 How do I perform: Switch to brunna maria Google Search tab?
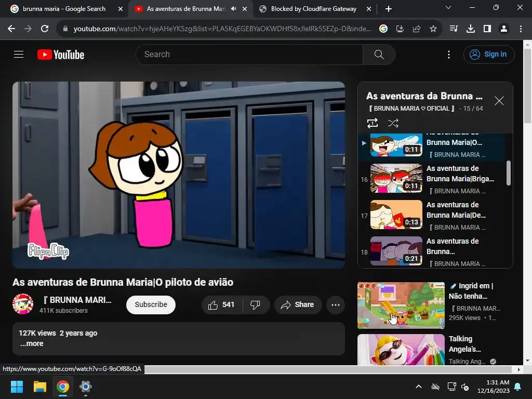point(64,9)
